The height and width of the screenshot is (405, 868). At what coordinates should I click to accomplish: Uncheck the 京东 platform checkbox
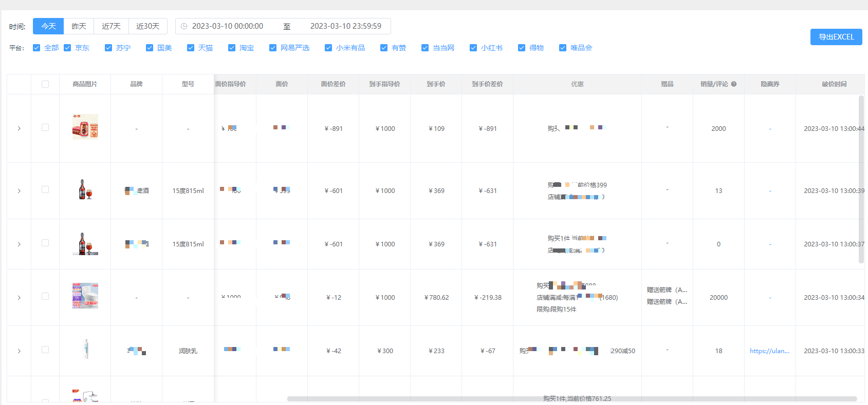click(67, 48)
